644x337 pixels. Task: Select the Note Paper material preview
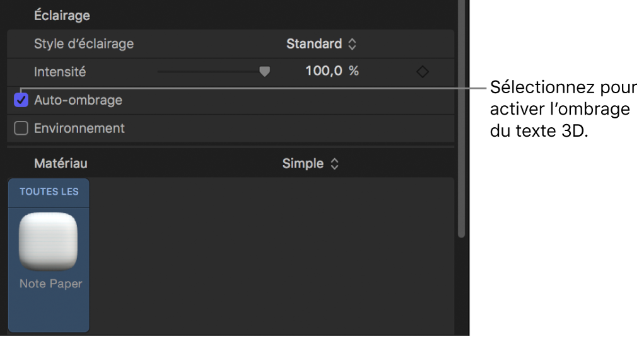pyautogui.click(x=49, y=241)
